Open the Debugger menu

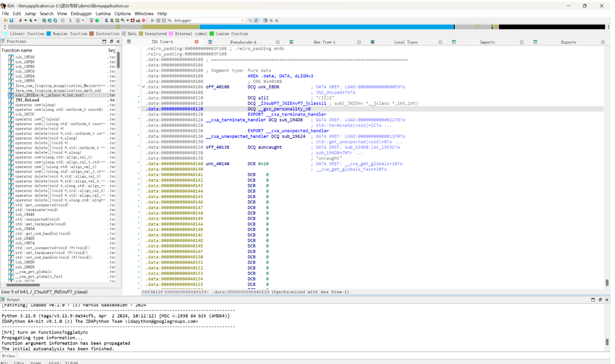[x=81, y=13]
